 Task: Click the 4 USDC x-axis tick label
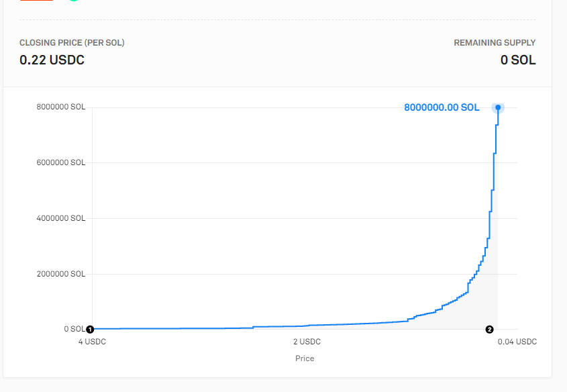[92, 342]
